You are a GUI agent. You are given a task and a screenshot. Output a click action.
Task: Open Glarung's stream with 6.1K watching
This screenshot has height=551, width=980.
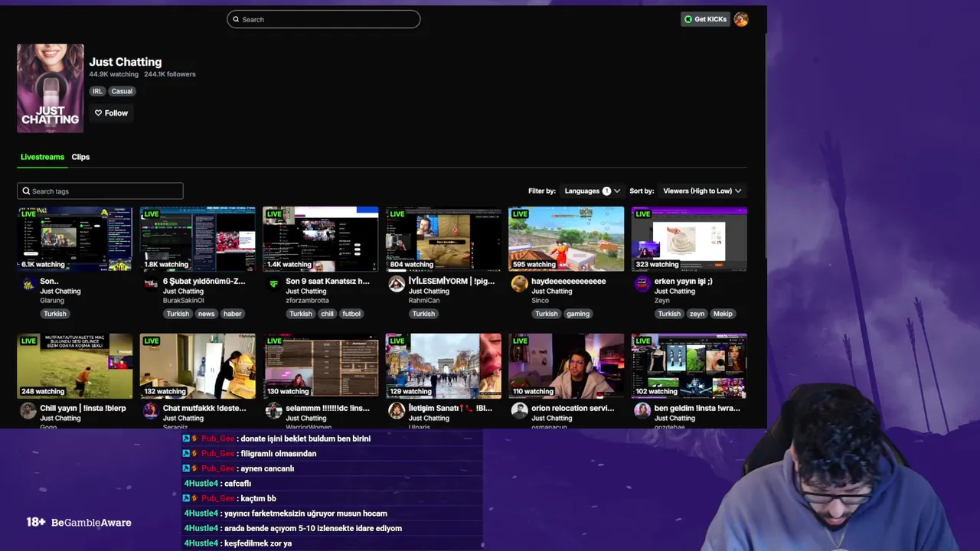pos(75,239)
